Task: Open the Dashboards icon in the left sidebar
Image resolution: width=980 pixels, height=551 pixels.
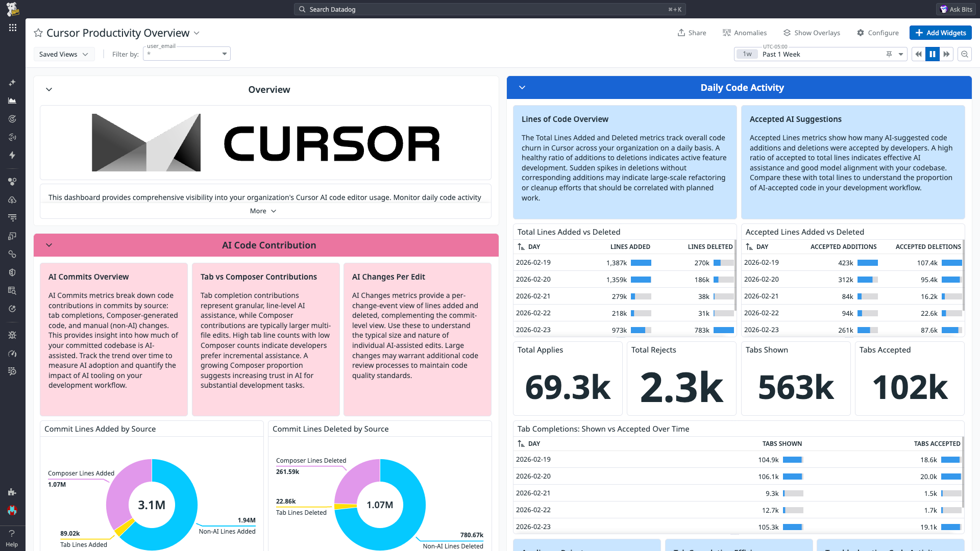Action: (12, 101)
